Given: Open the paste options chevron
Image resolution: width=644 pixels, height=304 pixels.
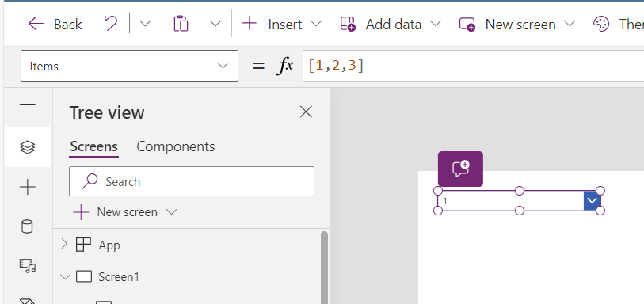Looking at the screenshot, I should click(215, 24).
